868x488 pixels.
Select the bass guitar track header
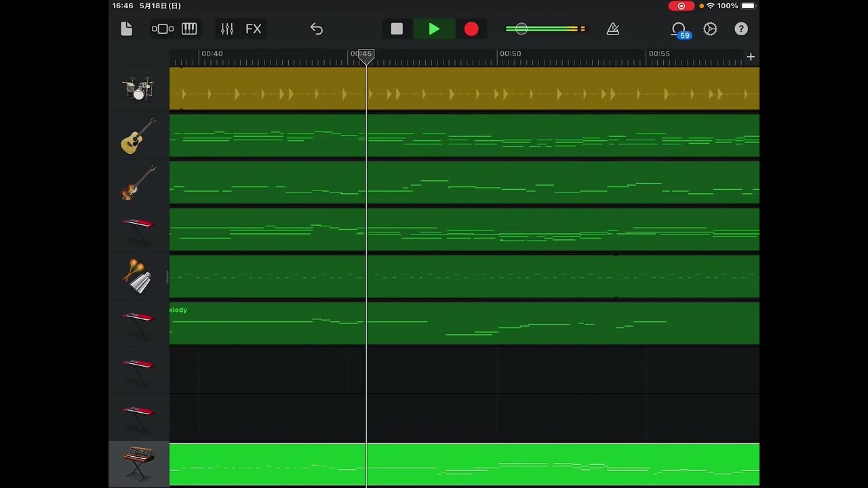click(139, 183)
